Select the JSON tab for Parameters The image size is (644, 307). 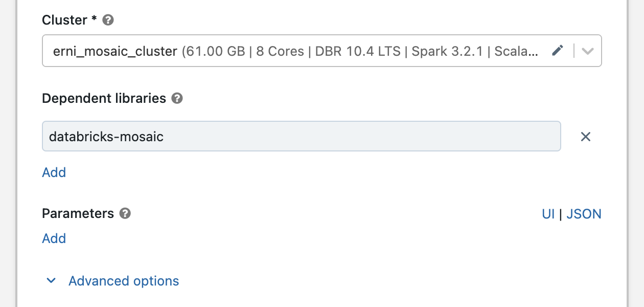point(584,213)
